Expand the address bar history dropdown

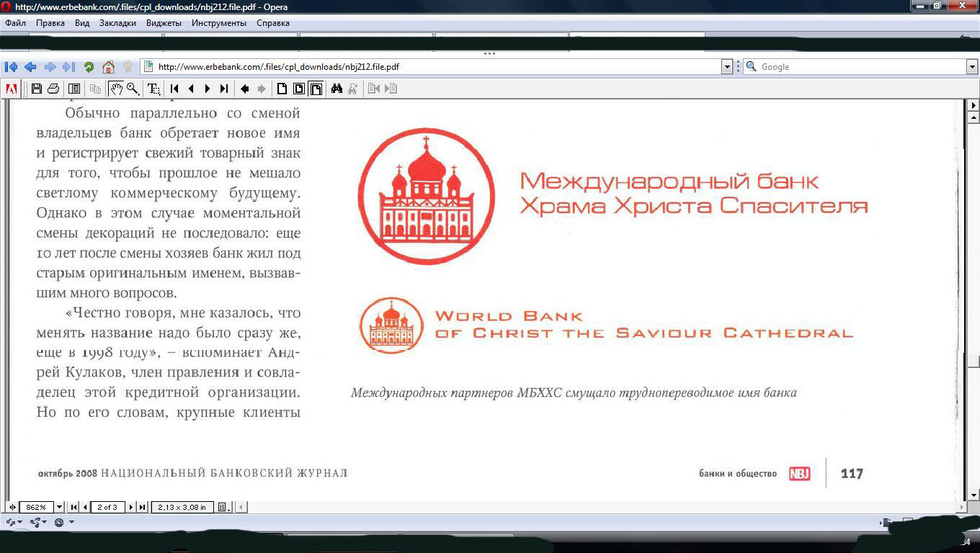point(726,67)
